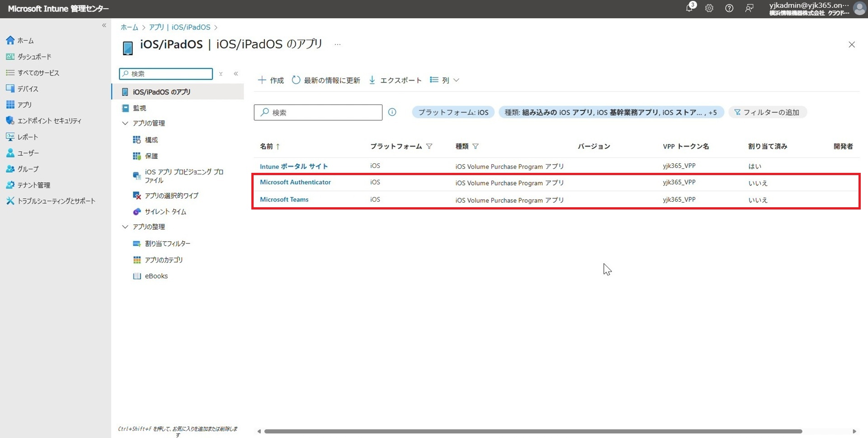The image size is (868, 438).
Task: Click the platform column filter icon
Action: click(x=429, y=146)
